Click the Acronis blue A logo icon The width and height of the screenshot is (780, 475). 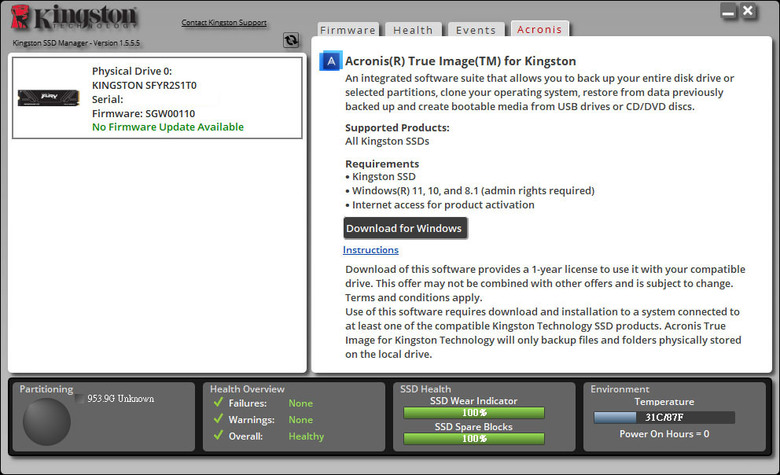[x=331, y=61]
